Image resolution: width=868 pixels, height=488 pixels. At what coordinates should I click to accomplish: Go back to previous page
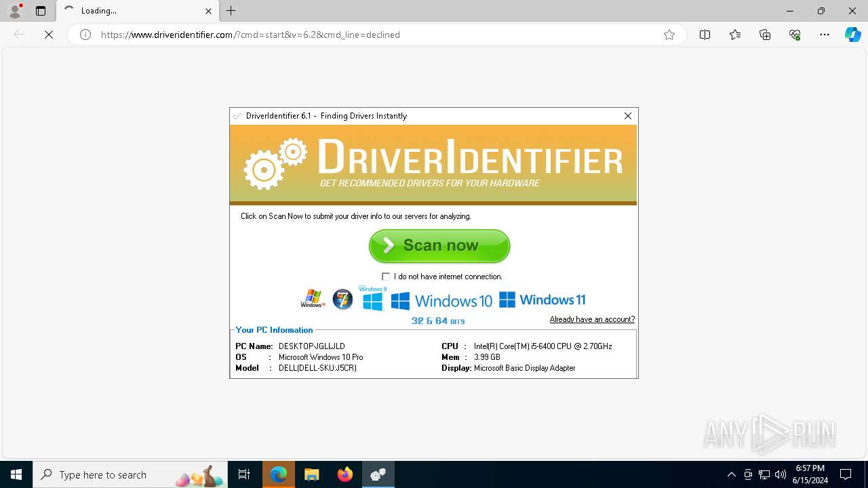[19, 35]
